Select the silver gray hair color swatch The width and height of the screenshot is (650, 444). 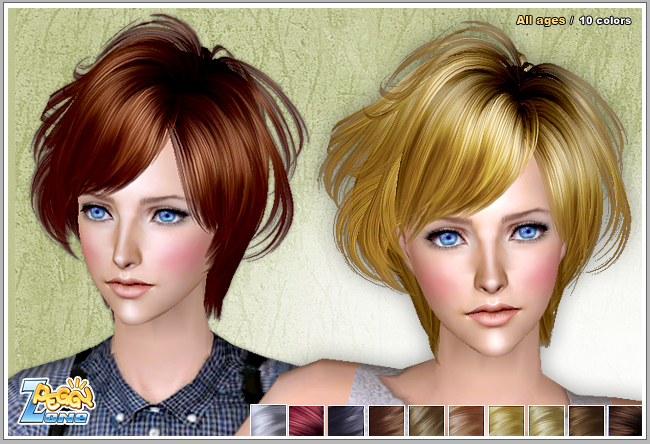[267, 419]
